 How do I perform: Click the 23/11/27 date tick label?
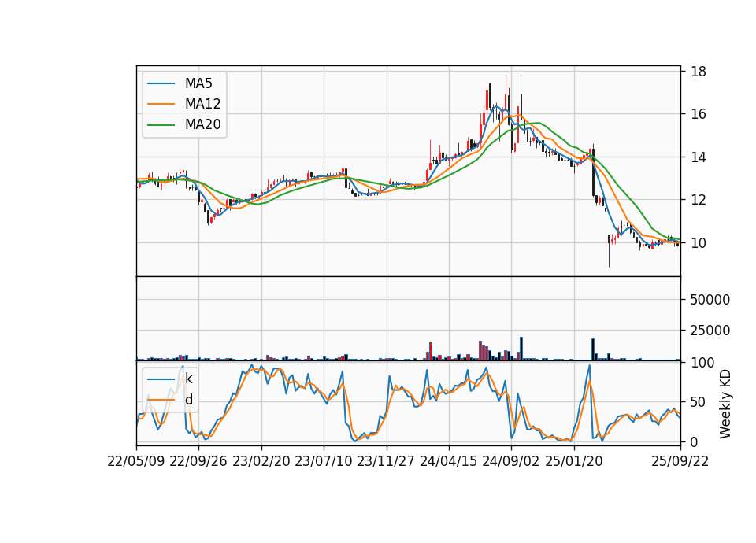pos(386,462)
